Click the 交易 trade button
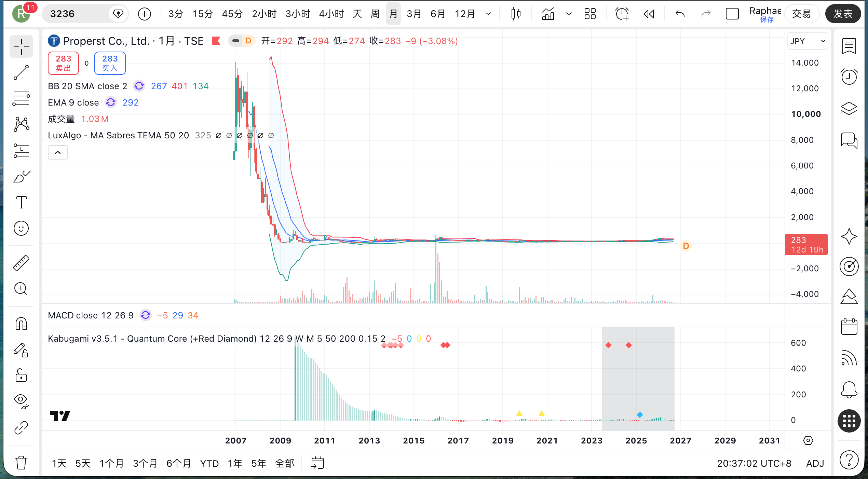This screenshot has height=479, width=868. click(x=802, y=14)
